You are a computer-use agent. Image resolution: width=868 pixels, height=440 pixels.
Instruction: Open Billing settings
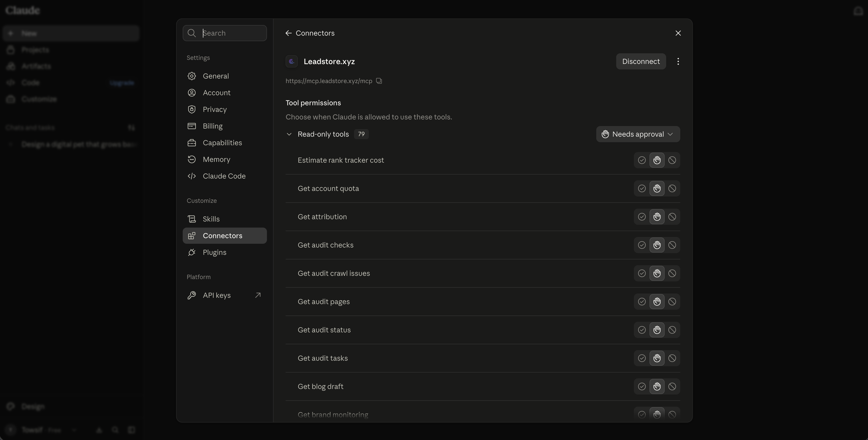click(224, 126)
